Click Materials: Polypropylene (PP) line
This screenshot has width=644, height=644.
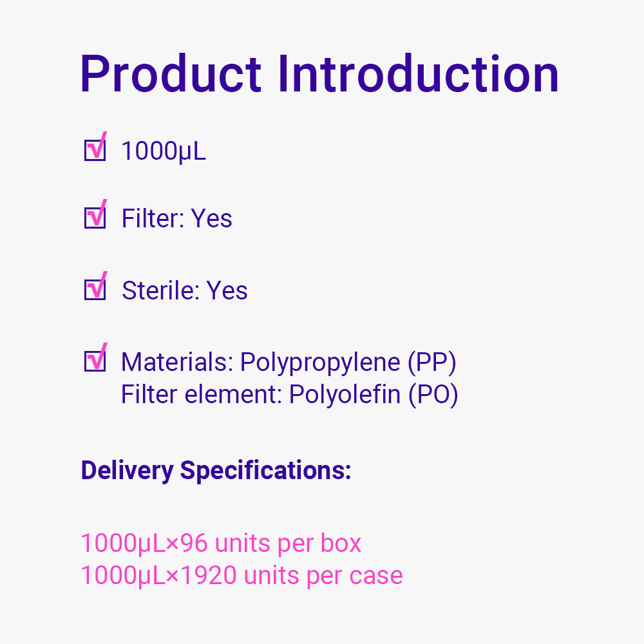coord(289,363)
